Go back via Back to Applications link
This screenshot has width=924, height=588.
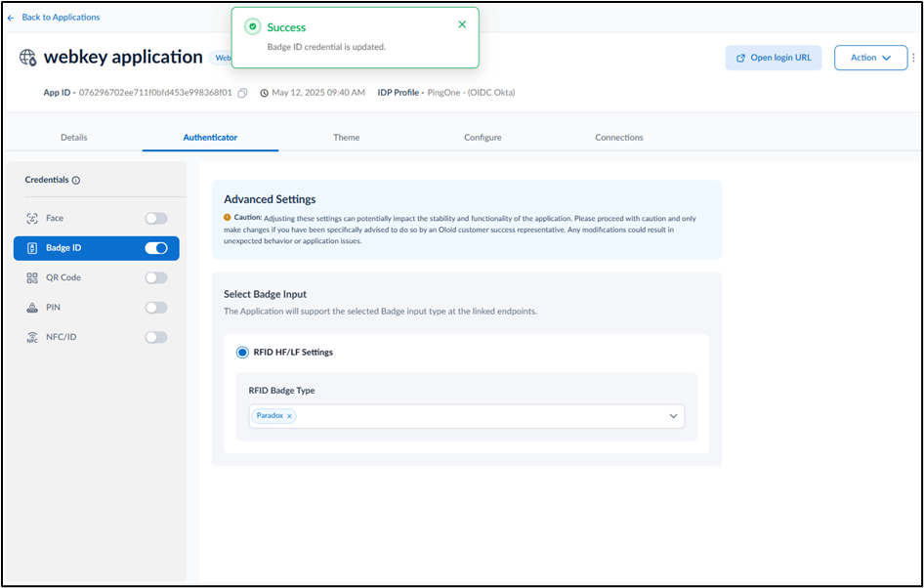[x=61, y=18]
